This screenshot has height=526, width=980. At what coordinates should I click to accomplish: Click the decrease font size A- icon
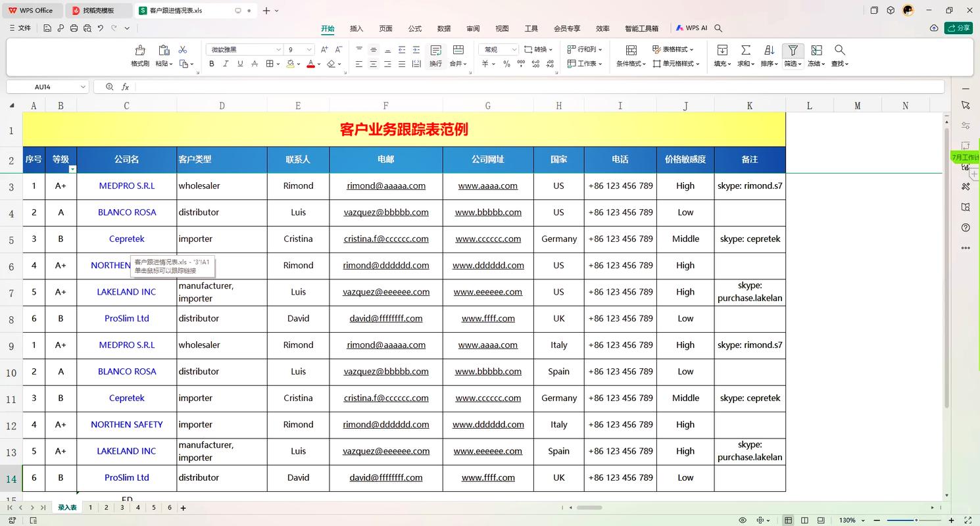[339, 49]
